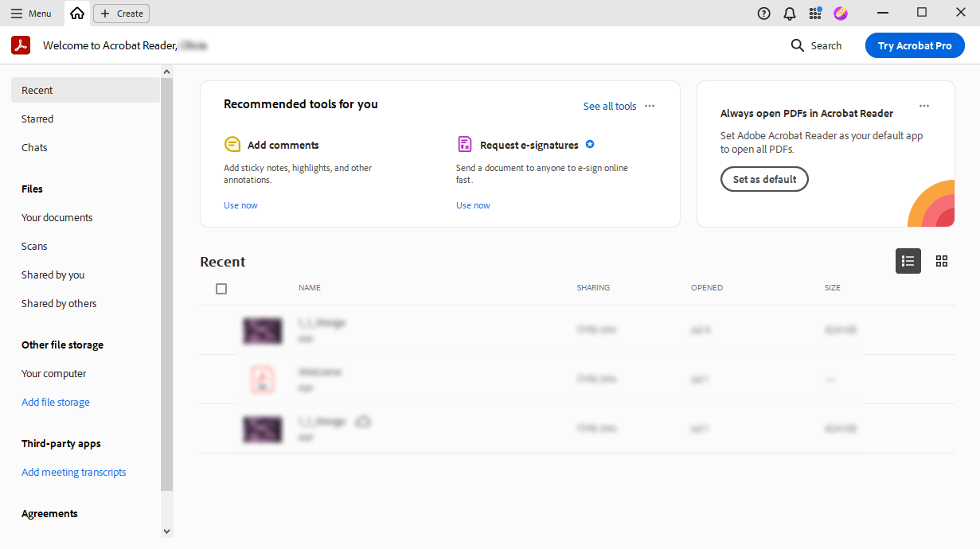
Task: Sort by OPENED column header
Action: pyautogui.click(x=707, y=288)
